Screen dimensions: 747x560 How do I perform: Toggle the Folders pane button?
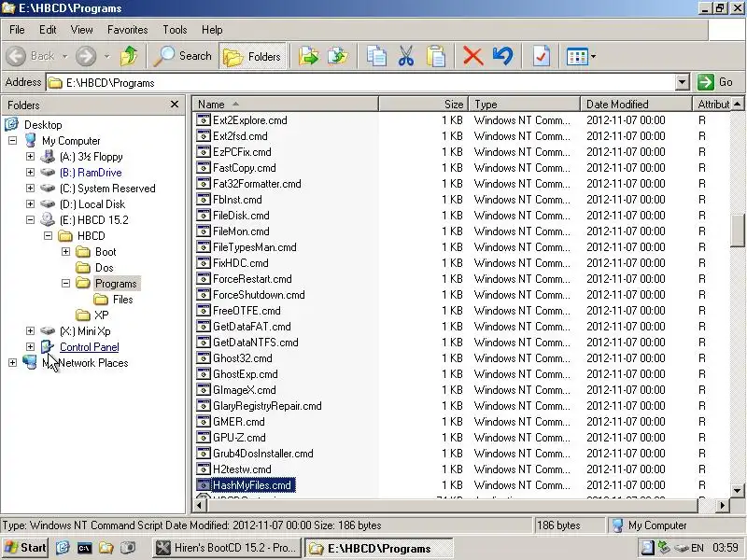[252, 56]
